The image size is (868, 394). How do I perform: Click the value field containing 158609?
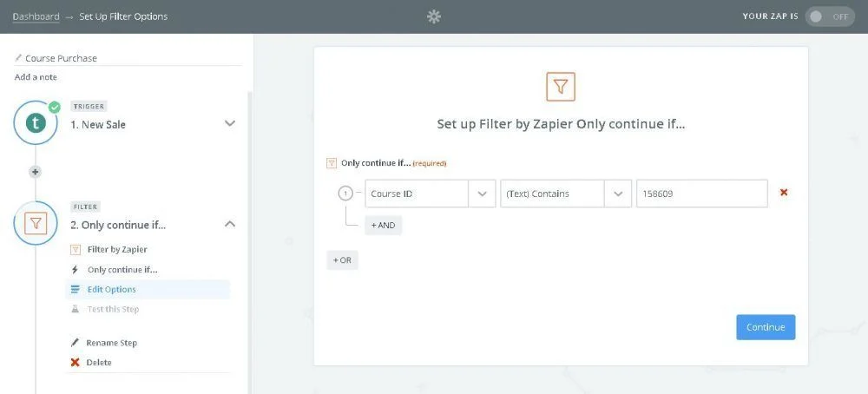click(x=701, y=194)
